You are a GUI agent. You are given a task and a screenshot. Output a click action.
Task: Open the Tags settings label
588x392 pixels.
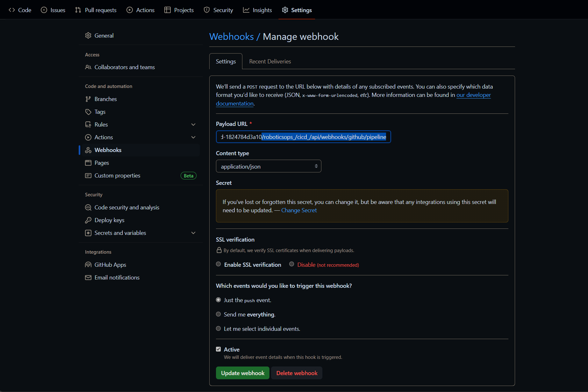pos(100,112)
